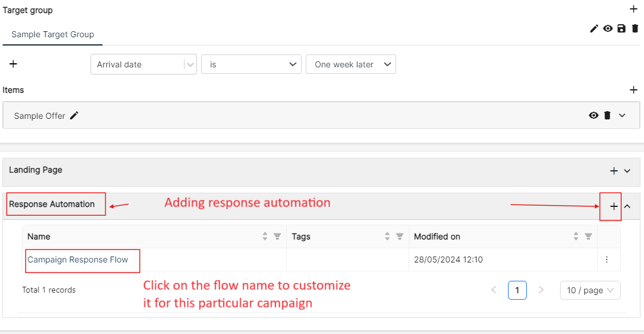
Task: Edit Sample Offer name with pencil icon
Action: 74,116
